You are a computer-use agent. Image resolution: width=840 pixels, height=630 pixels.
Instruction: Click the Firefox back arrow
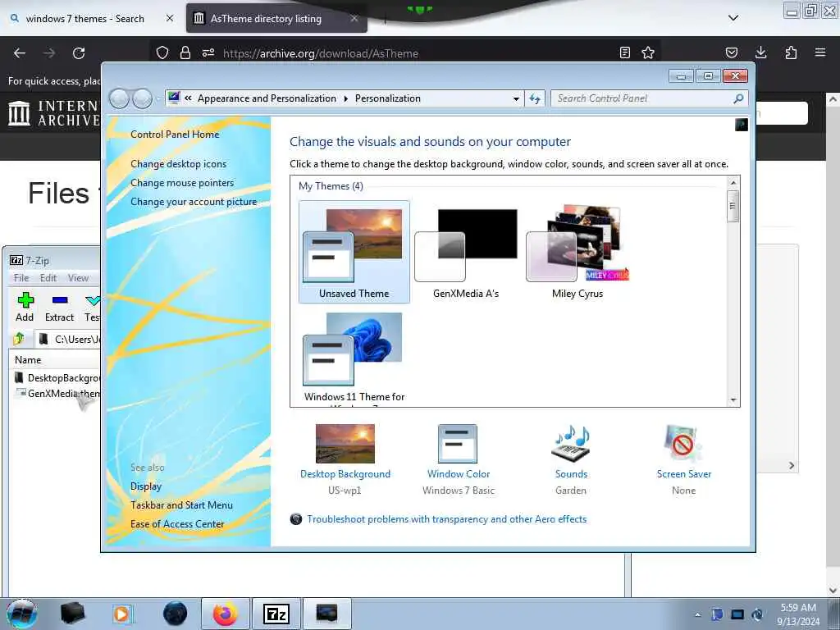20,53
